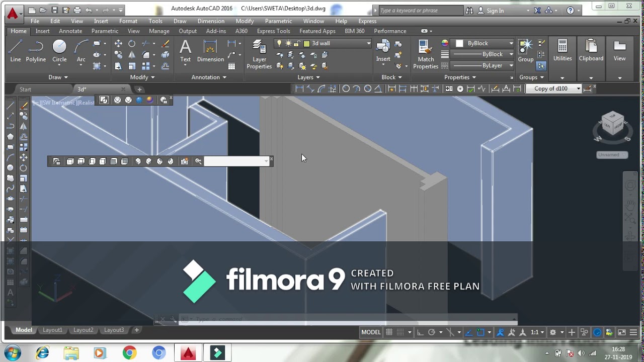Click the color wheel object color icon
This screenshot has height=362, width=644.
(444, 43)
